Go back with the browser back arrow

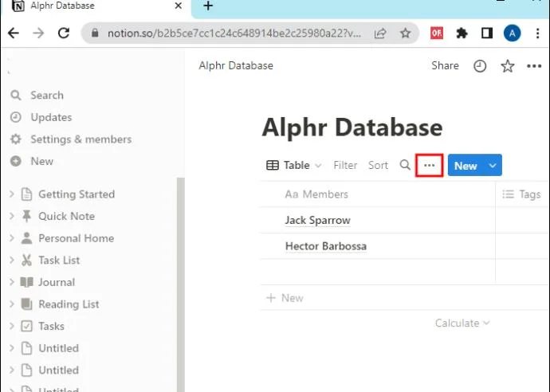[x=14, y=33]
